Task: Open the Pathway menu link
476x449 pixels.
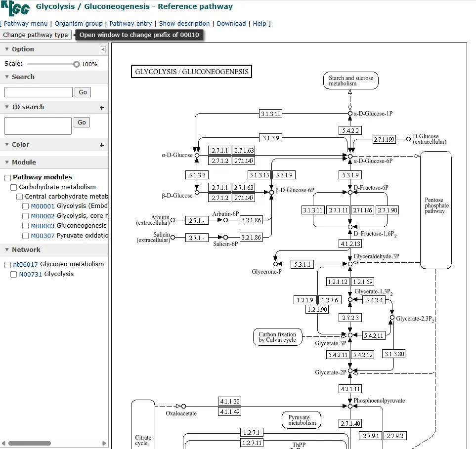Action: pyautogui.click(x=26, y=23)
